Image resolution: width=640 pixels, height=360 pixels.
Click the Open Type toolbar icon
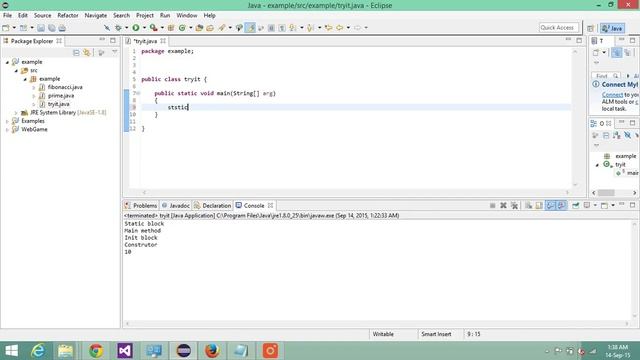click(199, 28)
